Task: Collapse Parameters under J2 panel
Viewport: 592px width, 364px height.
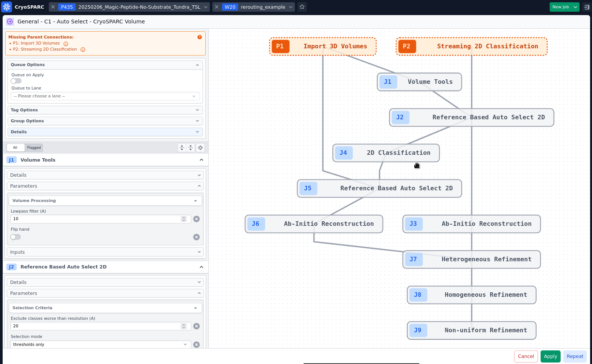Action: tap(105, 293)
